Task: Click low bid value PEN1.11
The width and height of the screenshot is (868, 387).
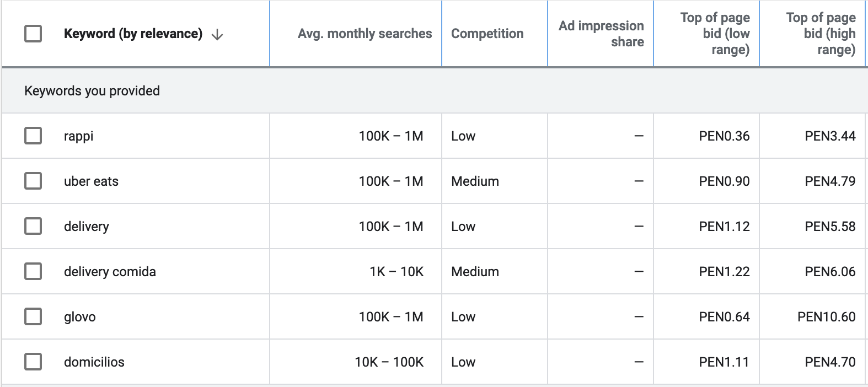Action: click(x=724, y=362)
